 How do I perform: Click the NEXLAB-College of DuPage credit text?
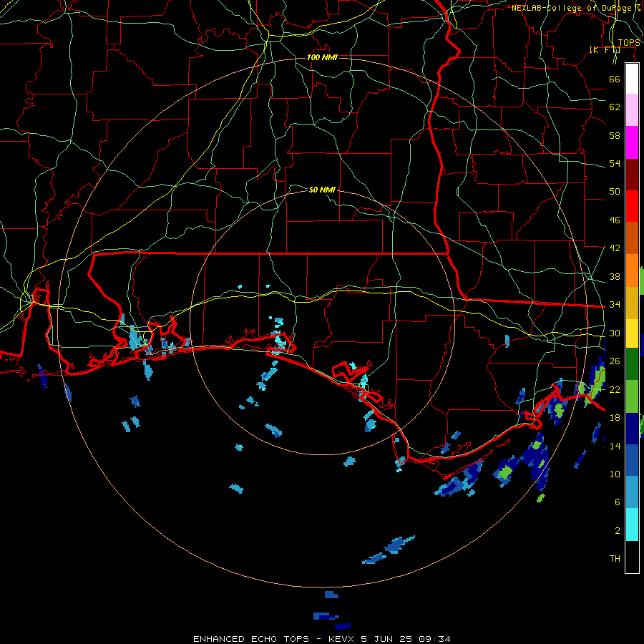[x=576, y=8]
